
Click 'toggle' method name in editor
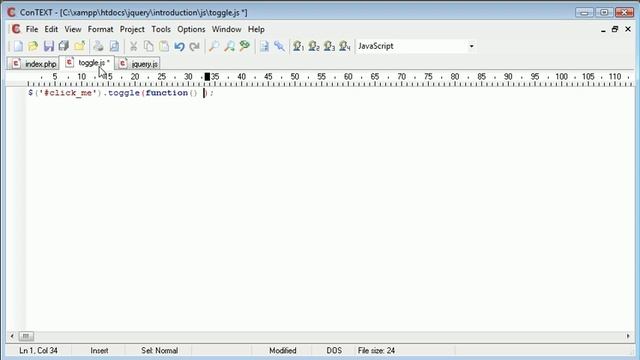pos(124,93)
